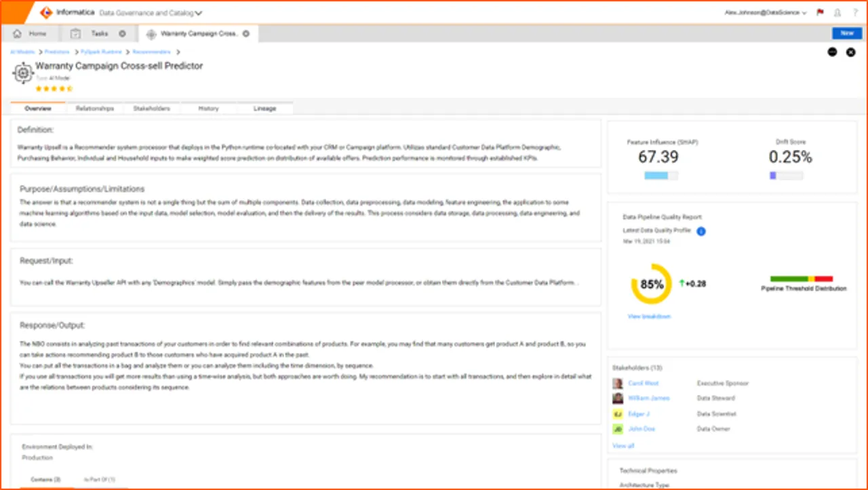This screenshot has height=490, width=868.
Task: Open the History tab
Action: [x=209, y=109]
